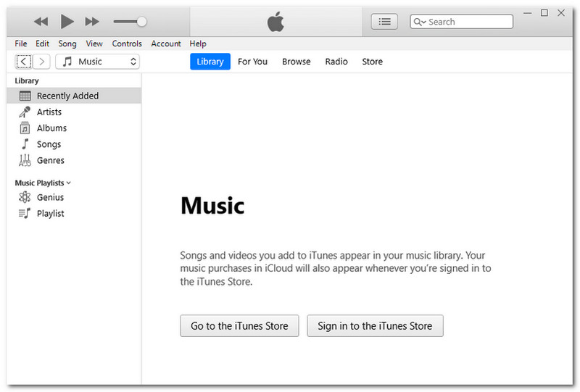Click the Recently Added grid icon
The image size is (580, 392).
click(x=25, y=96)
